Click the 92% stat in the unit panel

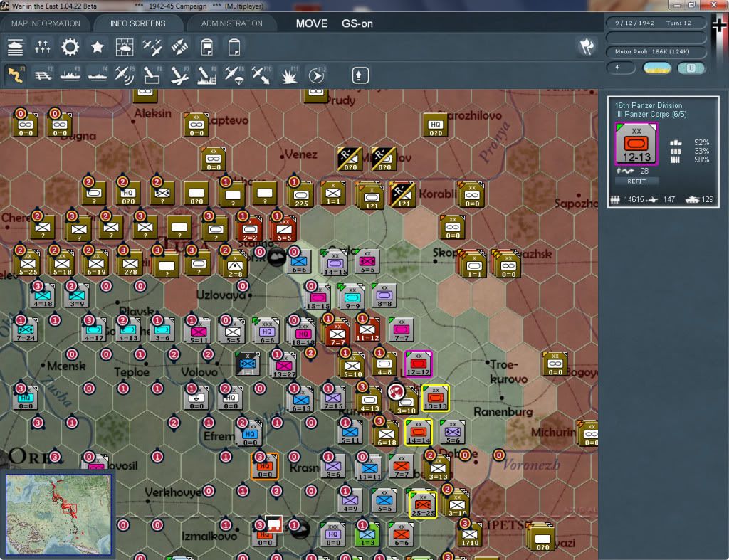pyautogui.click(x=701, y=142)
